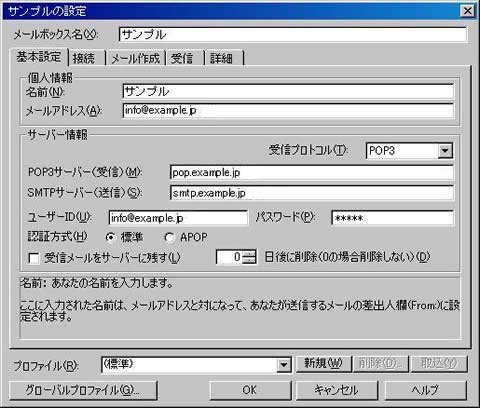
Task: Select the 基本設定 tab
Action: coord(39,57)
